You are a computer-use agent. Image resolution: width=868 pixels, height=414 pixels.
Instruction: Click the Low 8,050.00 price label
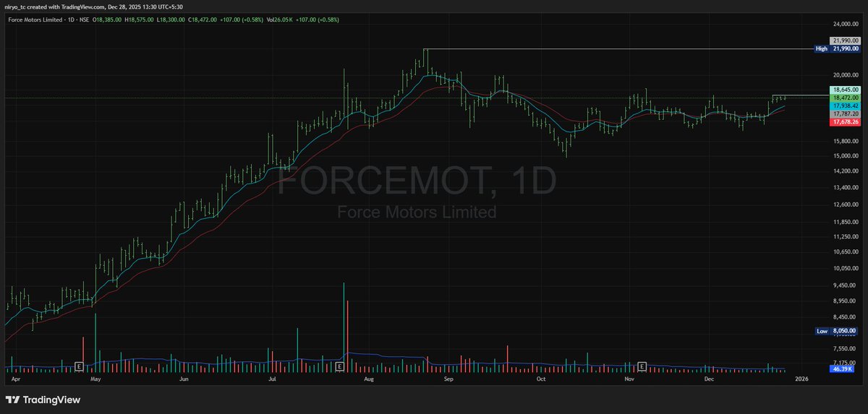coord(837,331)
